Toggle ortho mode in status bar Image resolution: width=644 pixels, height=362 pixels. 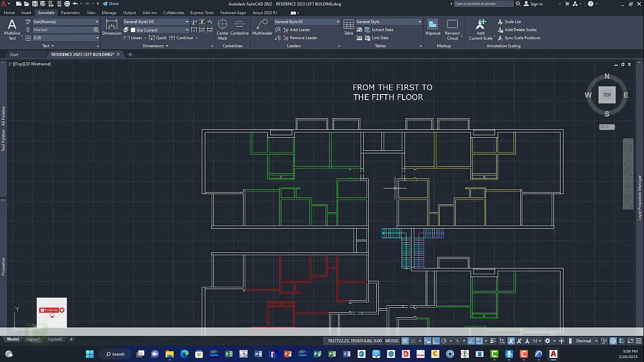point(436,341)
